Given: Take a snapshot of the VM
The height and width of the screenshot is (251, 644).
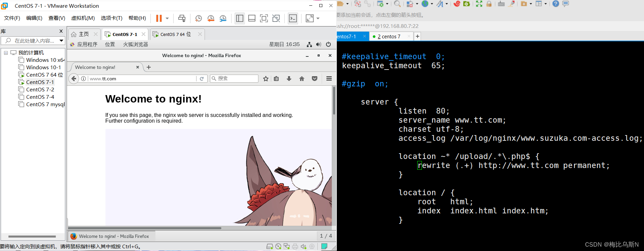Looking at the screenshot, I should pos(199,18).
